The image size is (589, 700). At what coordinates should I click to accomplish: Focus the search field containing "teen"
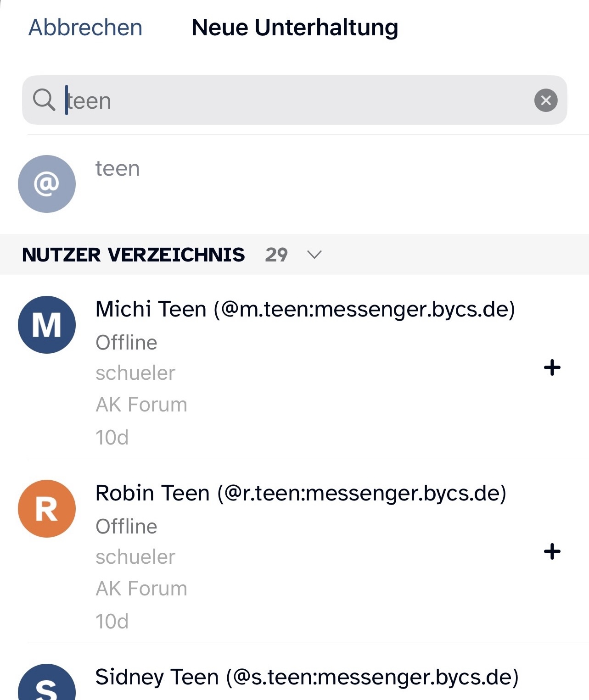point(294,100)
